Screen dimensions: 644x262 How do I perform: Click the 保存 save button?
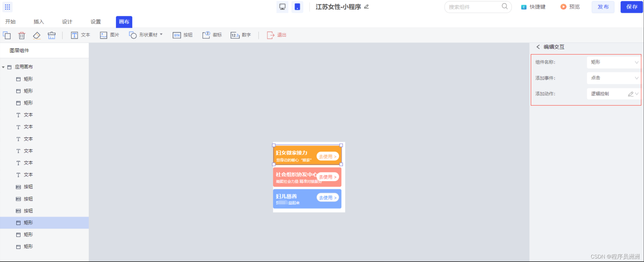click(x=632, y=7)
